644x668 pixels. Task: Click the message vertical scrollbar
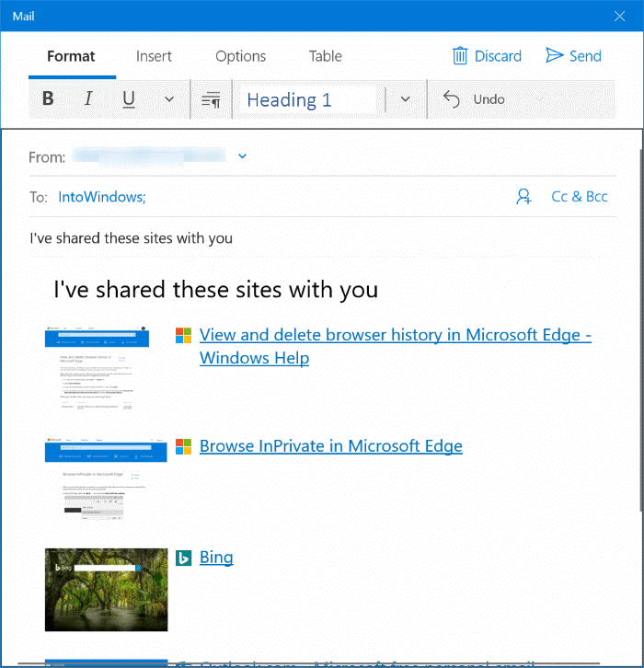641,330
